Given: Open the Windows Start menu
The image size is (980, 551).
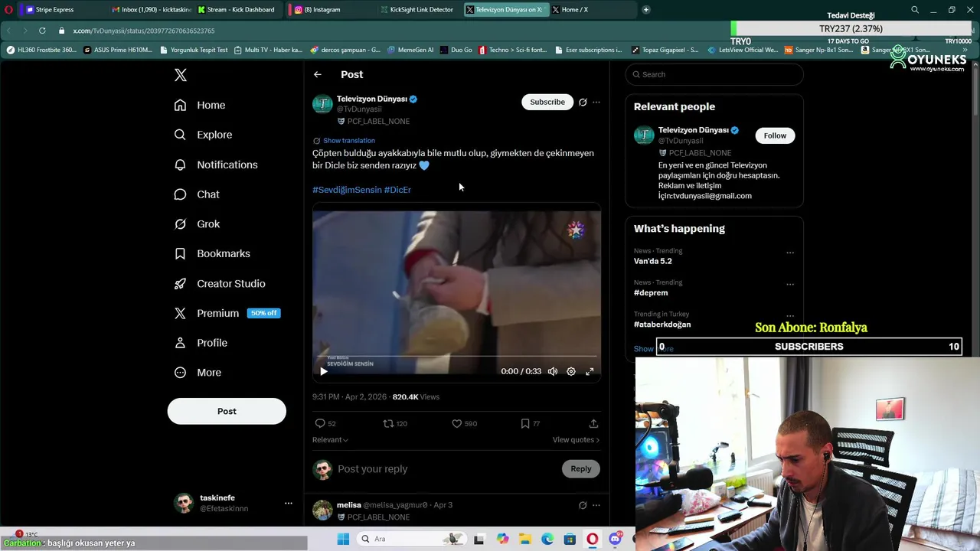Looking at the screenshot, I should pos(343,539).
